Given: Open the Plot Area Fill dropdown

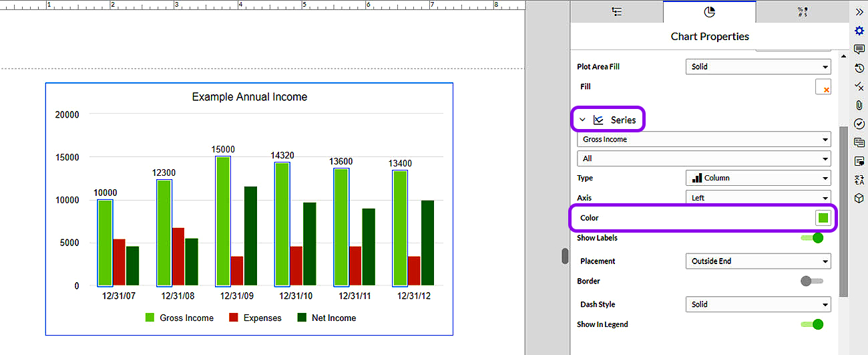Looking at the screenshot, I should 758,67.
